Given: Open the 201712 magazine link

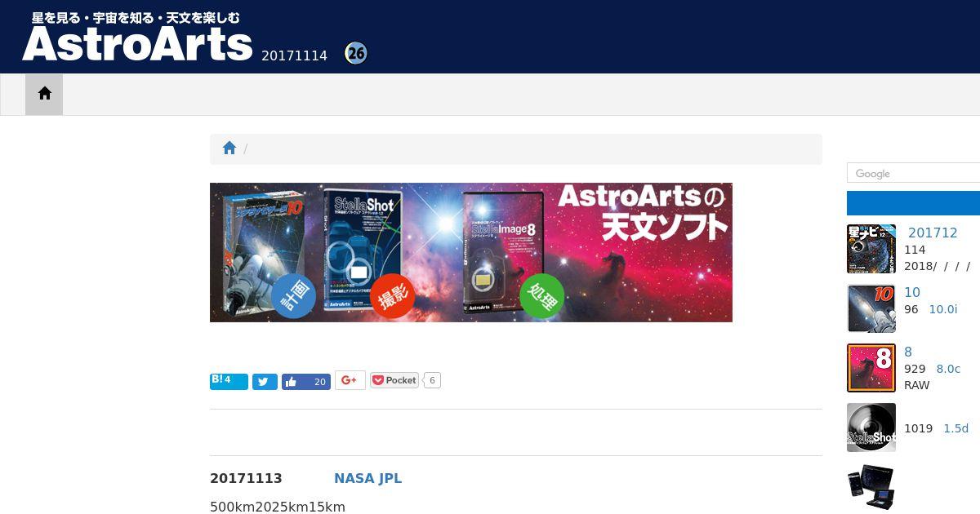Looking at the screenshot, I should tap(933, 233).
